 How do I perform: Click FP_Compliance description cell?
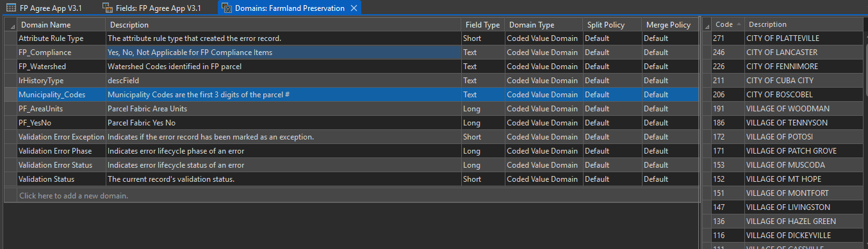click(283, 52)
